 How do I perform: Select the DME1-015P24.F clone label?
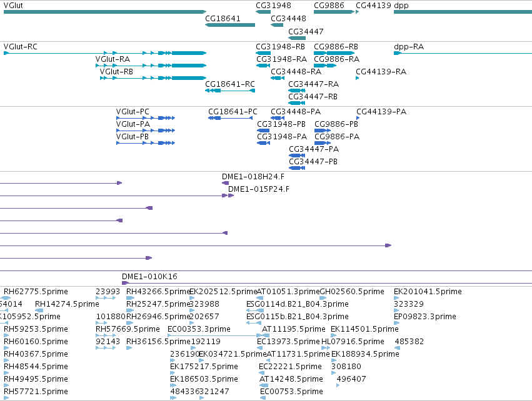coord(259,189)
